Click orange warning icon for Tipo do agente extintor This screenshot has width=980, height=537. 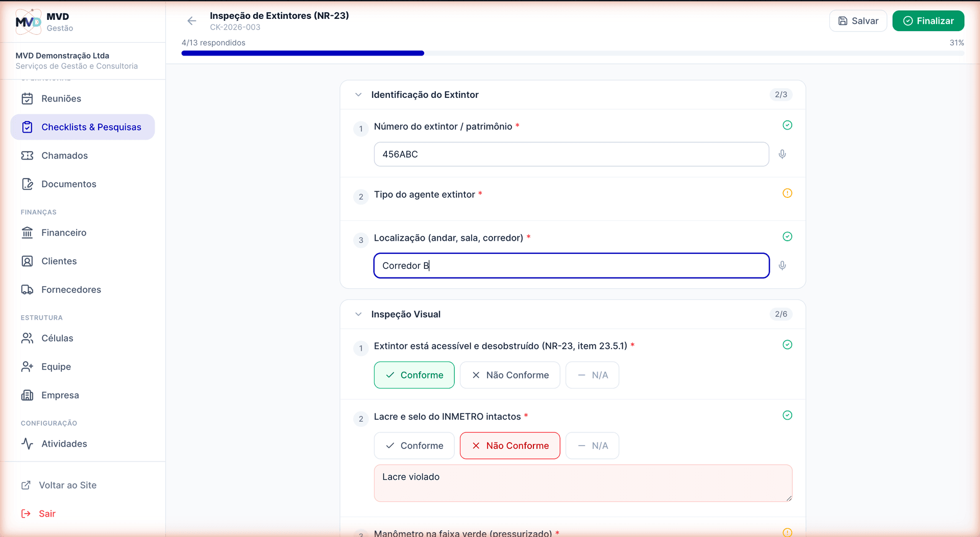pyautogui.click(x=788, y=193)
